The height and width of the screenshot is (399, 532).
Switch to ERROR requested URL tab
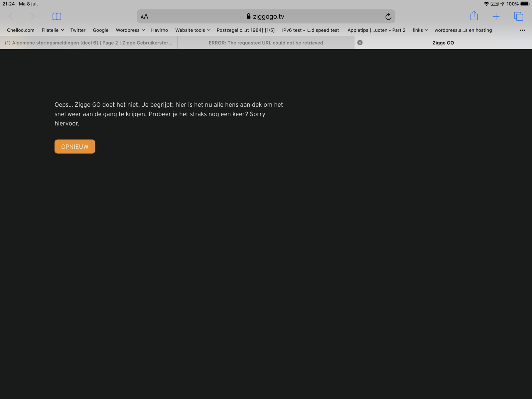[x=266, y=43]
